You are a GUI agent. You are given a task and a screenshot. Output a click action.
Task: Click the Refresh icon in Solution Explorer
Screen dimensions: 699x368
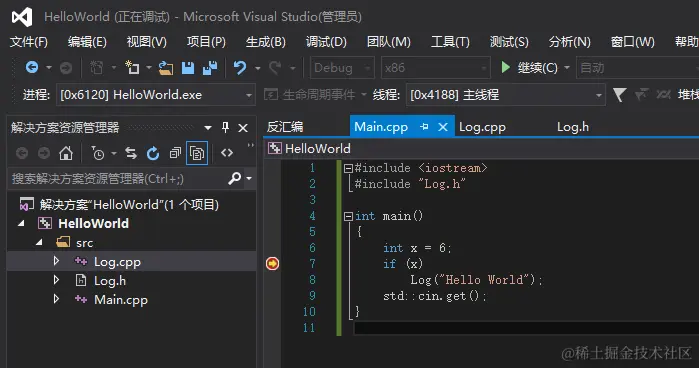(153, 153)
